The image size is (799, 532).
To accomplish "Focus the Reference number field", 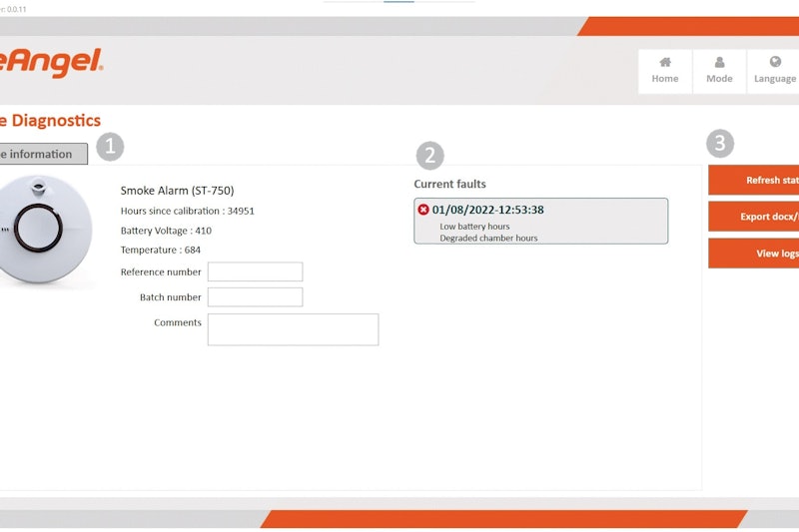I will [255, 272].
